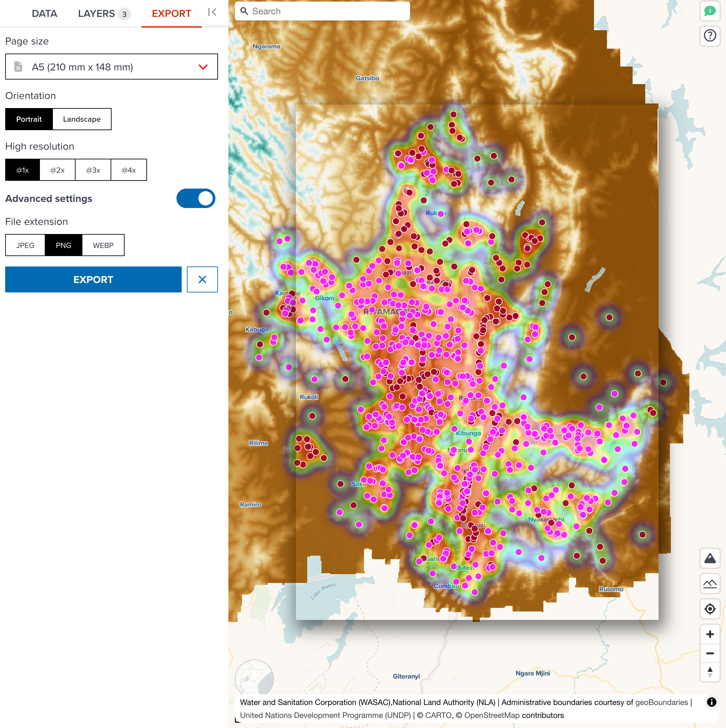
Task: Click the map Search field
Action: (322, 11)
